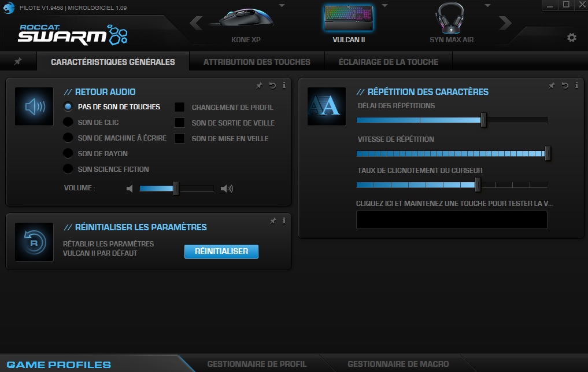Open Gestionnaire de macro
Viewport: 588px width, 372px height.
[x=397, y=364]
